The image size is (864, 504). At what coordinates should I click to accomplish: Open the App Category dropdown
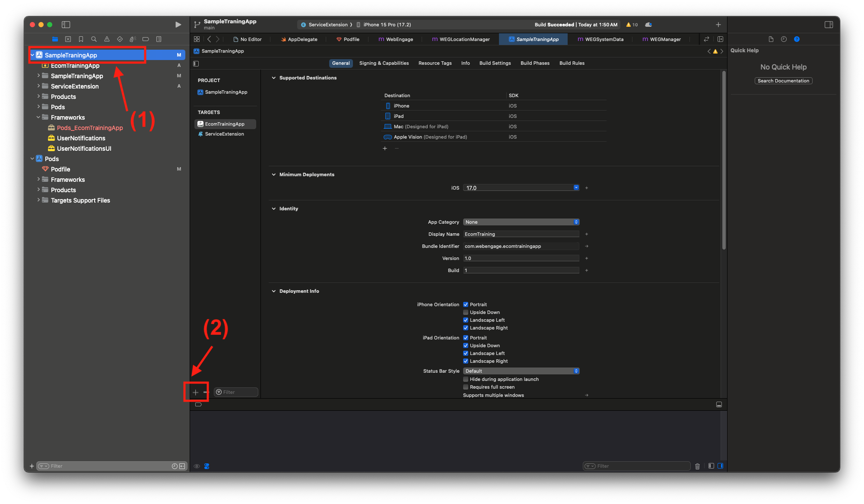click(521, 222)
